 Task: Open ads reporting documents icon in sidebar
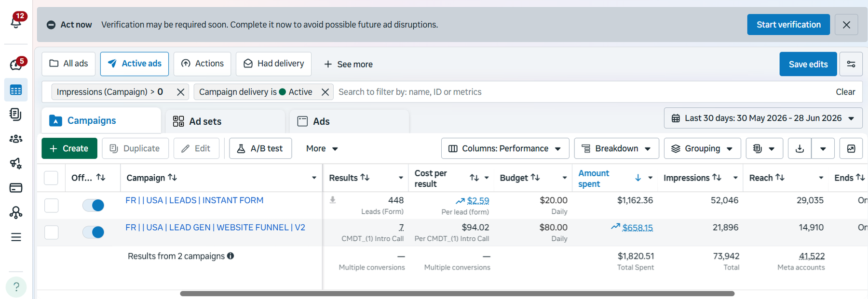pyautogui.click(x=16, y=114)
